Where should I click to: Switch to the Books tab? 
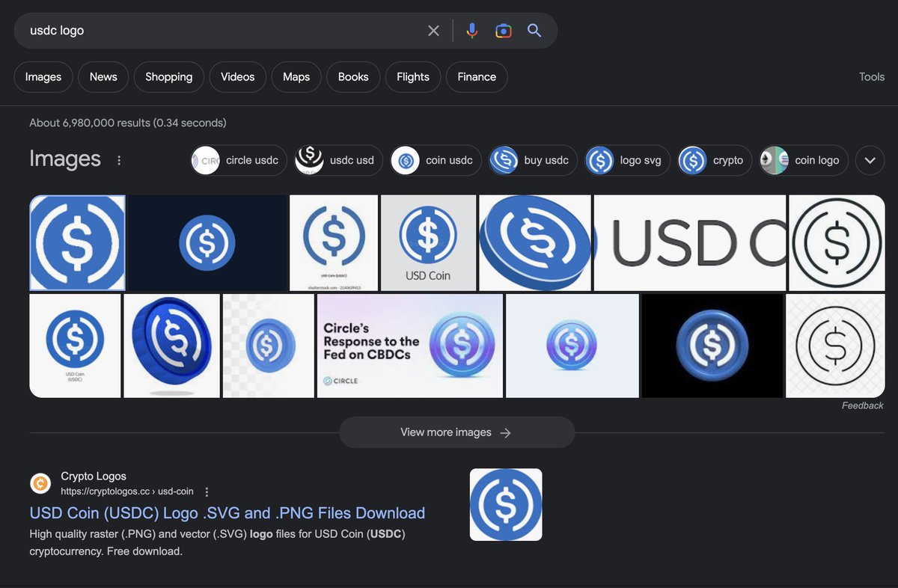click(x=353, y=77)
